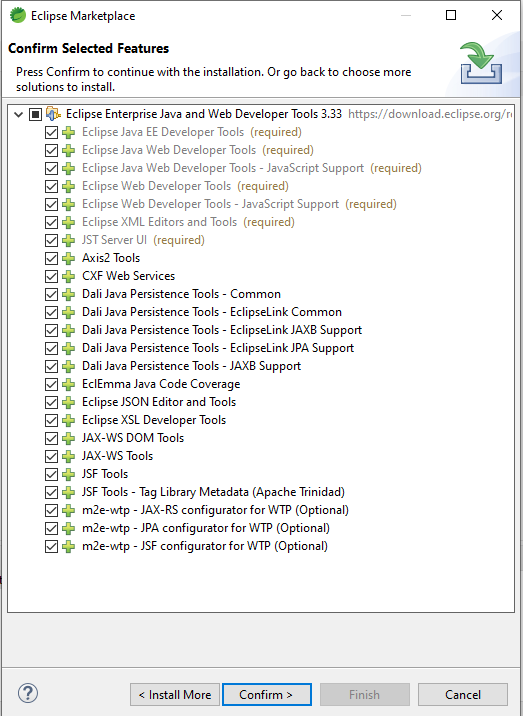Toggle the JAX-WS DOM Tools checkbox
Screen dimensions: 523x716
[x=51, y=438]
